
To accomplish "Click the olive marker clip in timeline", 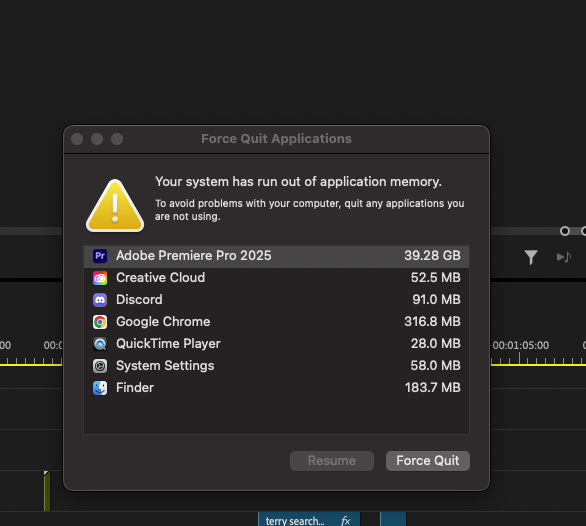I will coord(47,491).
